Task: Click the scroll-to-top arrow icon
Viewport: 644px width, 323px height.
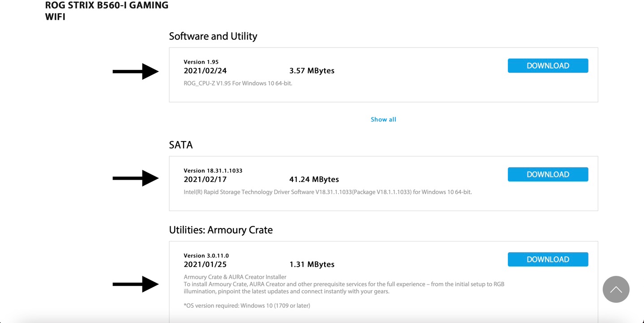Action: pos(616,289)
